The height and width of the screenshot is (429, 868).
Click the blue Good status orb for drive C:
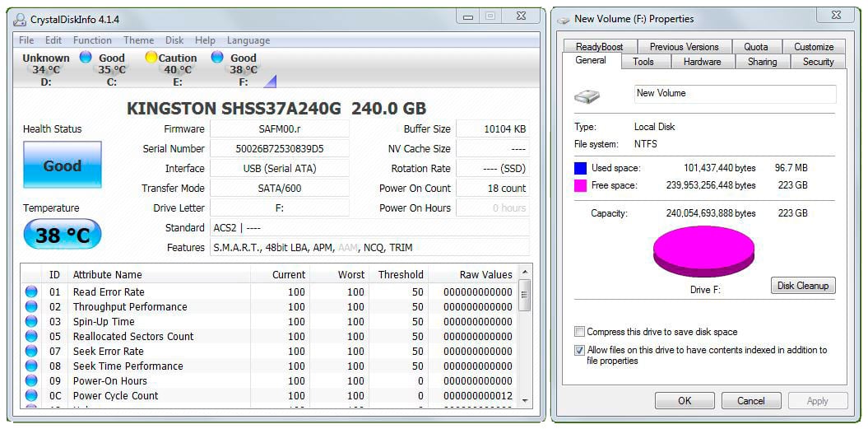86,57
